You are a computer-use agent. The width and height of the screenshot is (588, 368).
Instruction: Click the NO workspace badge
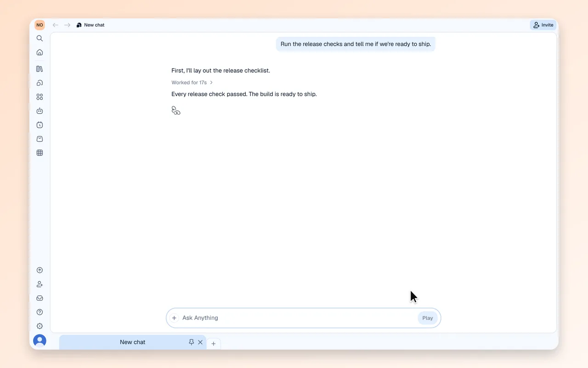coord(40,25)
